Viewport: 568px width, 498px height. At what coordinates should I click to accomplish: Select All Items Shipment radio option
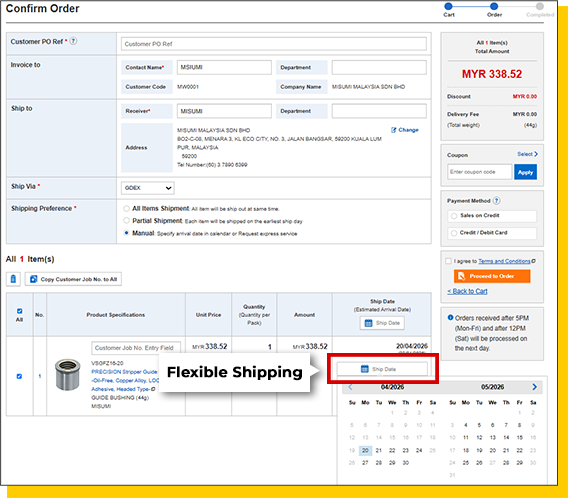tap(126, 209)
